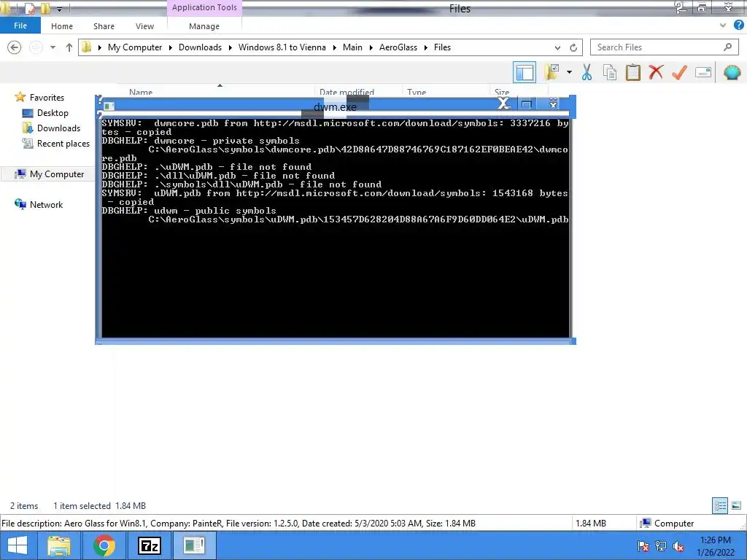Switch to the Share ribbon tab

[104, 26]
